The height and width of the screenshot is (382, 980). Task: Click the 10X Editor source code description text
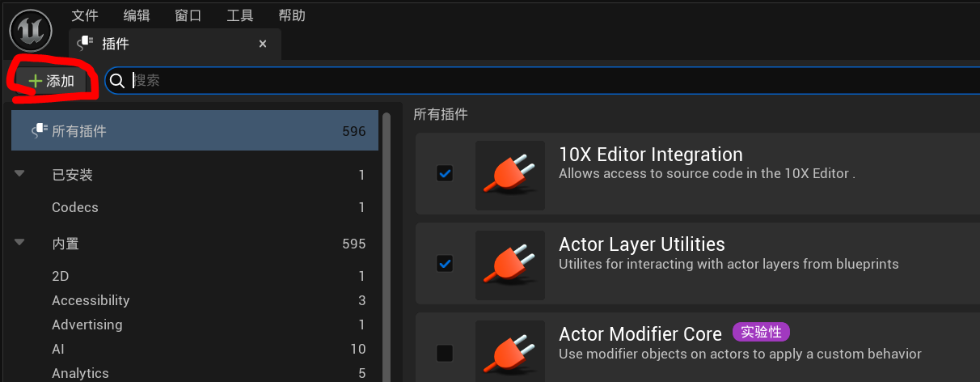(707, 173)
